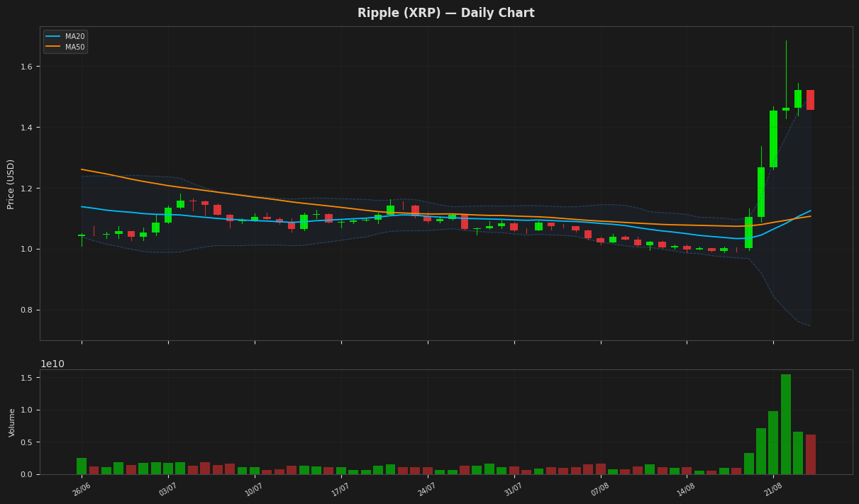This screenshot has width=859, height=504.
Task: Click the 03/07 date label
Action: click(x=168, y=489)
